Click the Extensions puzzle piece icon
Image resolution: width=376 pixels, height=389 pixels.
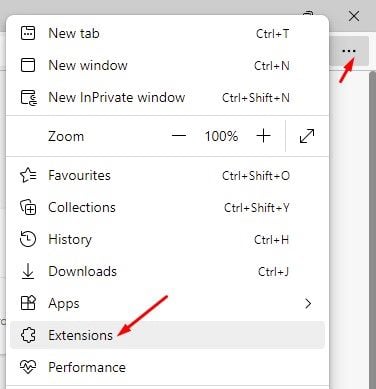coord(28,335)
